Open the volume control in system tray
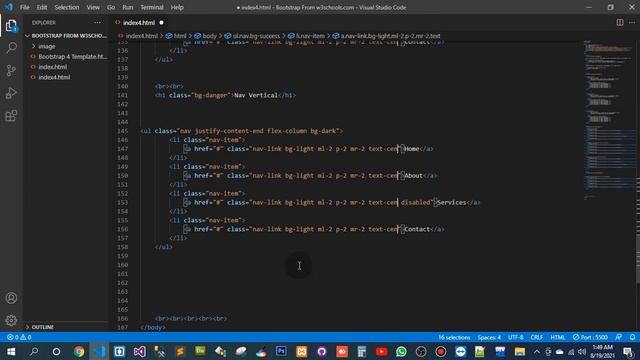 tap(581, 351)
